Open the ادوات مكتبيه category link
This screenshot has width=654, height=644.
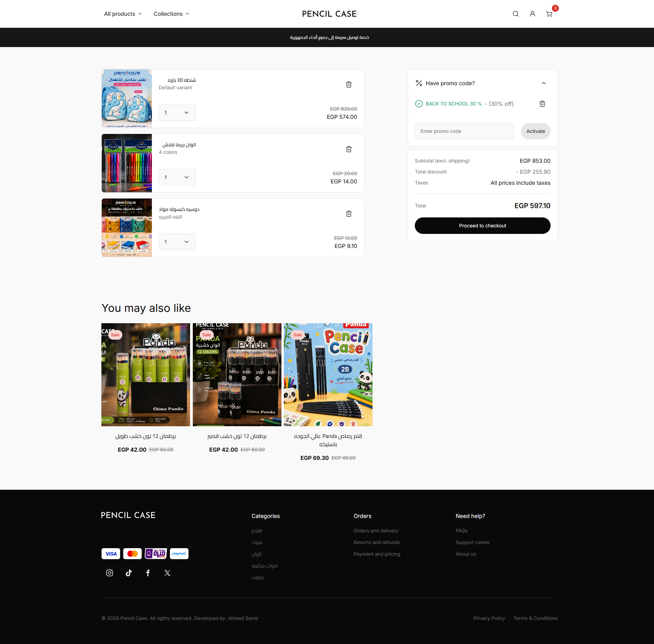(x=264, y=566)
